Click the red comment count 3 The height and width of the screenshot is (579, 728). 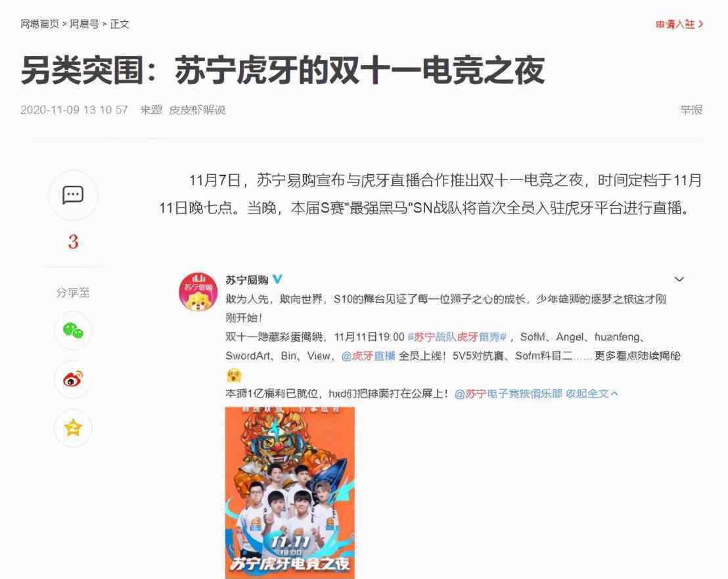73,242
